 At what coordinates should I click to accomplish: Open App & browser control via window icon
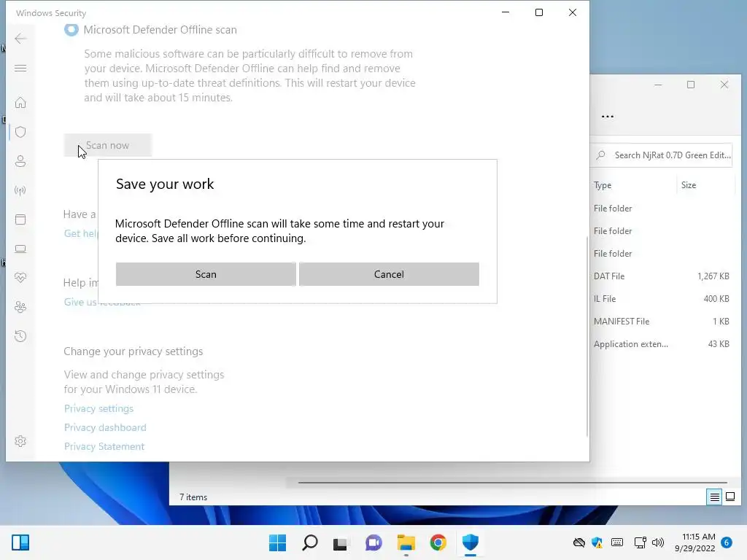pyautogui.click(x=20, y=219)
